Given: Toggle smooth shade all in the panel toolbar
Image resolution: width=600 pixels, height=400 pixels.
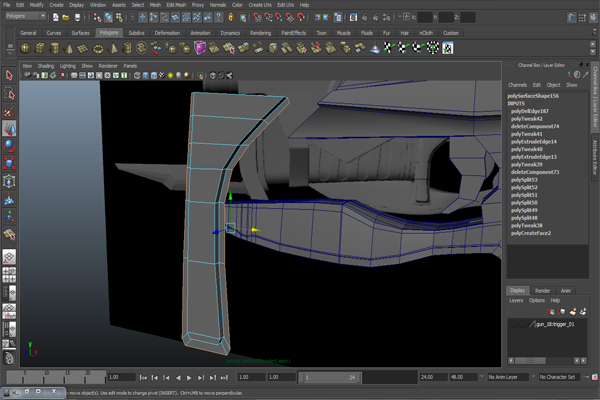Looking at the screenshot, I should click(145, 75).
